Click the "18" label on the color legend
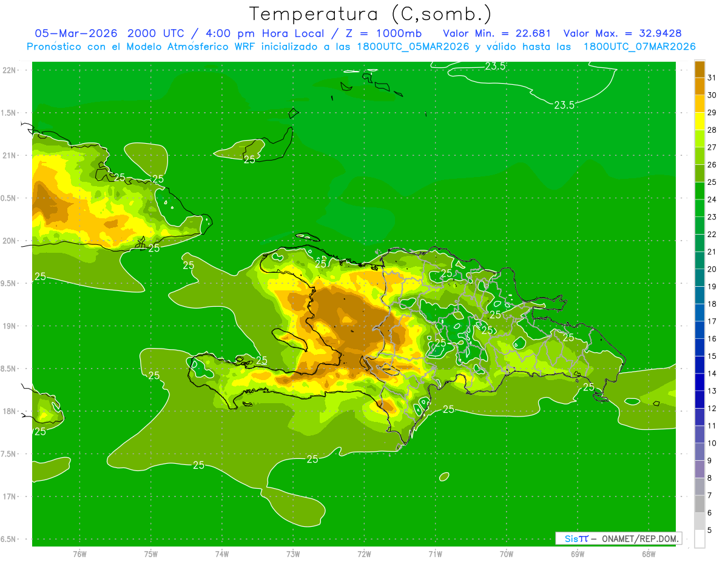This screenshot has height=562, width=728. click(x=712, y=304)
